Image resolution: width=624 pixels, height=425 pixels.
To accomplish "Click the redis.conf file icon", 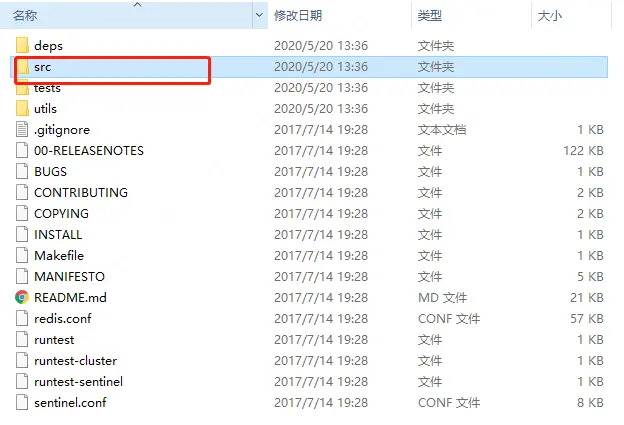I will pyautogui.click(x=22, y=318).
